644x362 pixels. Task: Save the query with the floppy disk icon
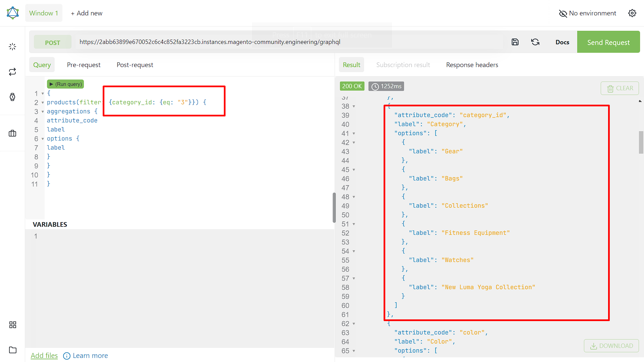[x=515, y=42]
